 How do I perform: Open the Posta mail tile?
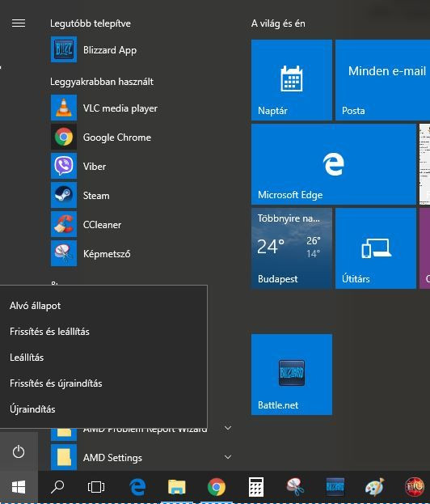[383, 80]
